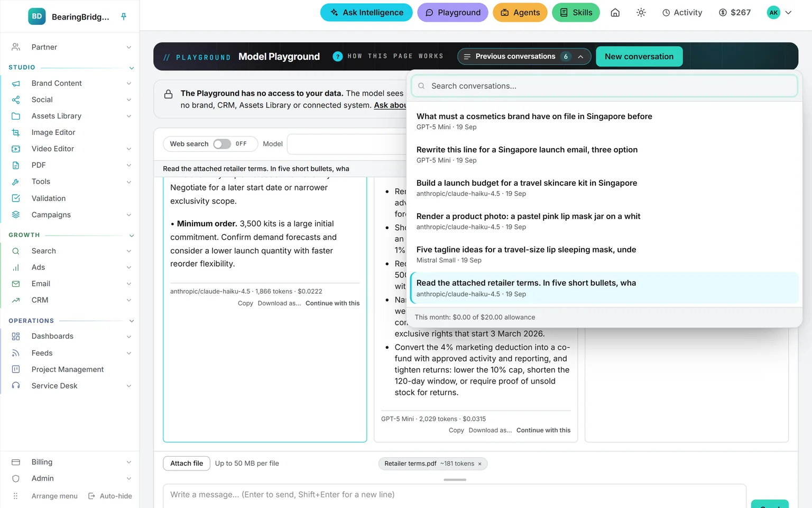Open the Model selection box
Viewport: 812px width, 508px height.
(x=347, y=144)
